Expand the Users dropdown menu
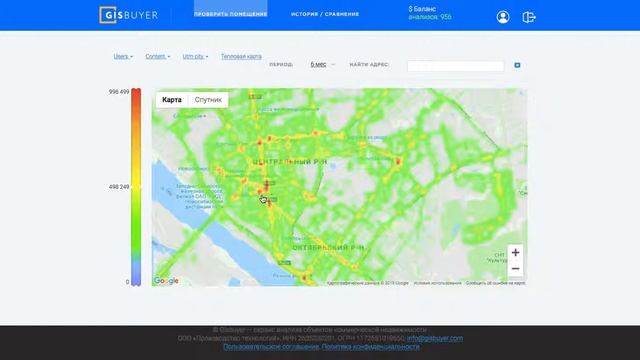 pyautogui.click(x=123, y=56)
